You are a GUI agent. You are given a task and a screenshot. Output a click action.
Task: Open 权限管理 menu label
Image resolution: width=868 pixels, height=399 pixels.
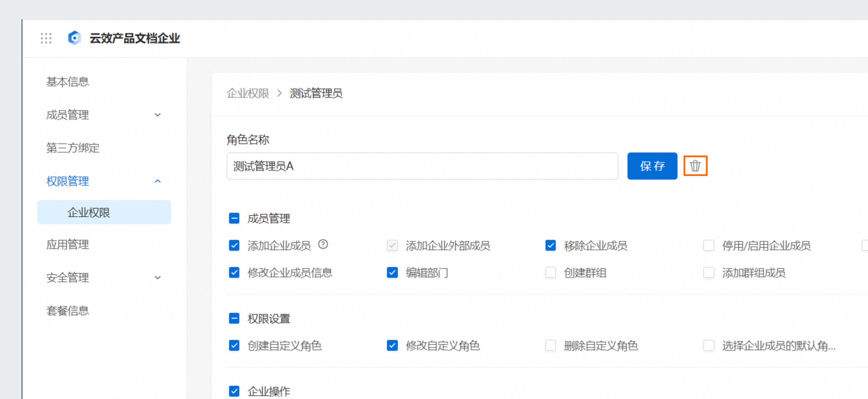[68, 181]
